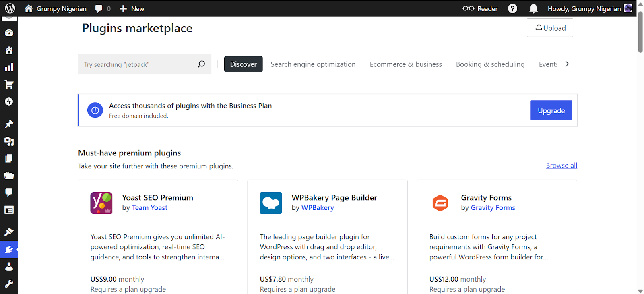The image size is (644, 294).
Task: Open Users from the person sidebar icon
Action: (x=9, y=267)
